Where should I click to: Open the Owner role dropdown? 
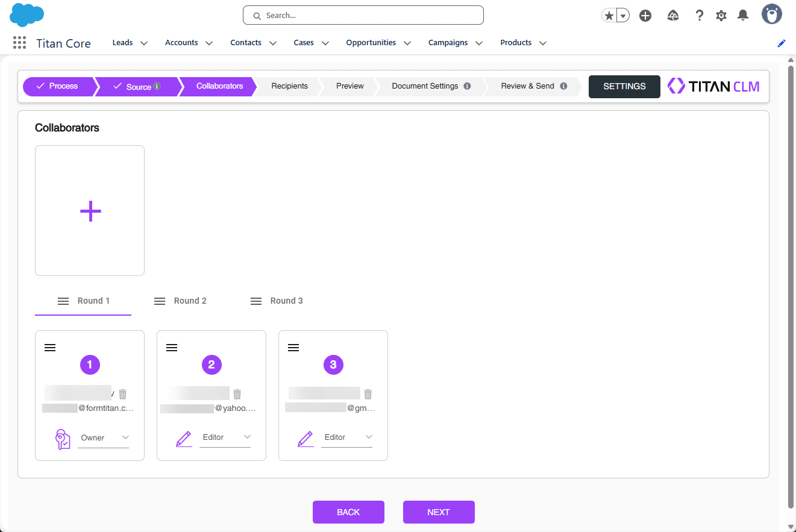point(125,437)
